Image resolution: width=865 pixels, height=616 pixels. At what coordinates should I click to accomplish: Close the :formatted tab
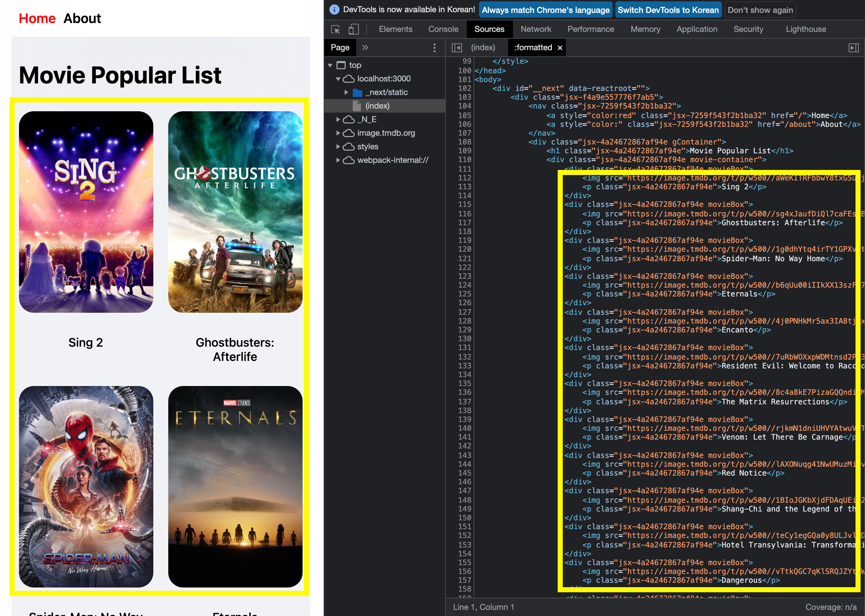pos(560,48)
